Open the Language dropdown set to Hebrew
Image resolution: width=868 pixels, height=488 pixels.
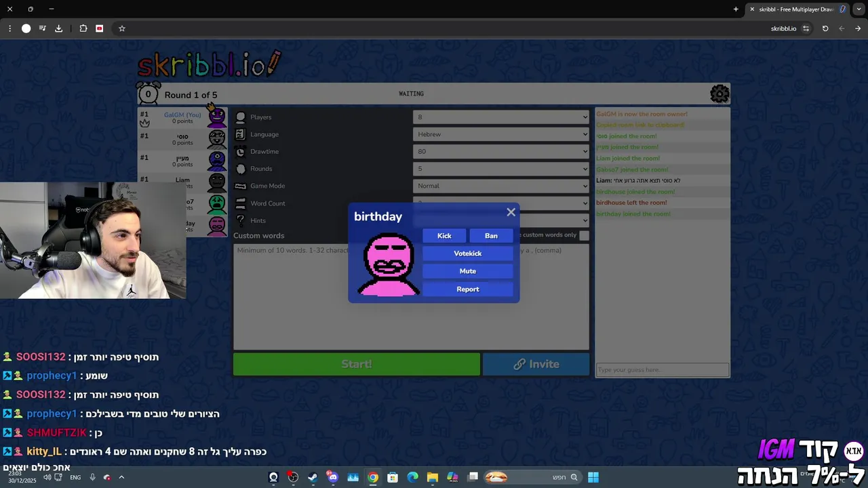click(501, 134)
